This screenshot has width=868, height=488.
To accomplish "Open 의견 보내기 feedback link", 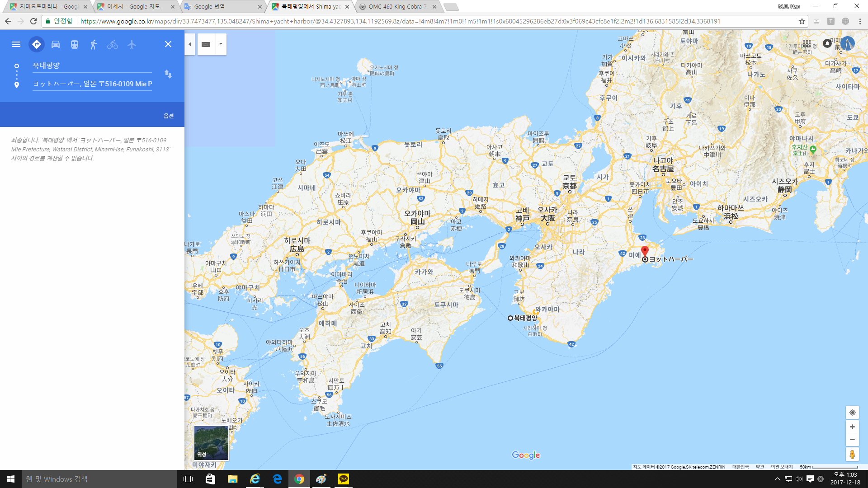I will (x=782, y=467).
